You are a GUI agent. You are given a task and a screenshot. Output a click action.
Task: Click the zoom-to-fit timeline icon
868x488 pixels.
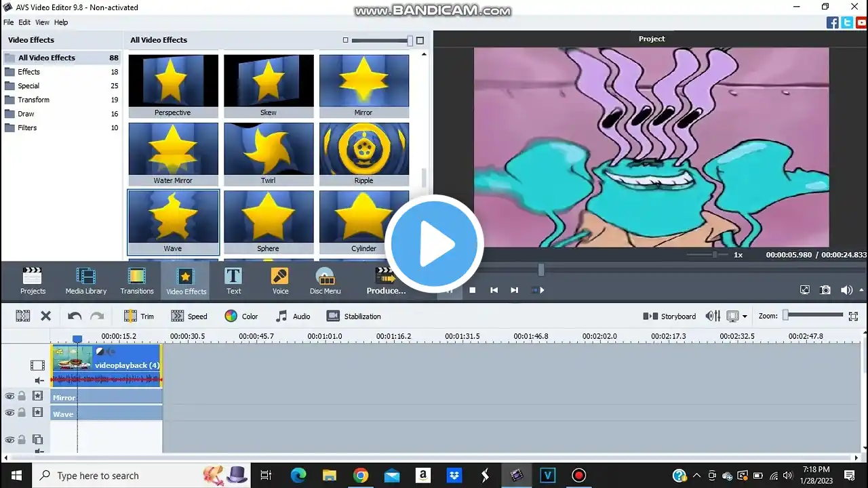point(853,316)
